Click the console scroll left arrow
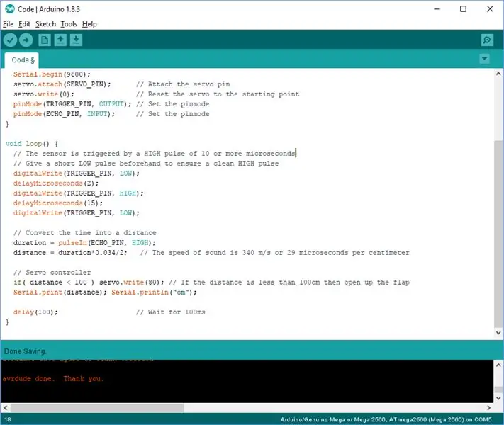Viewport: 504px width, 425px height. click(5, 408)
